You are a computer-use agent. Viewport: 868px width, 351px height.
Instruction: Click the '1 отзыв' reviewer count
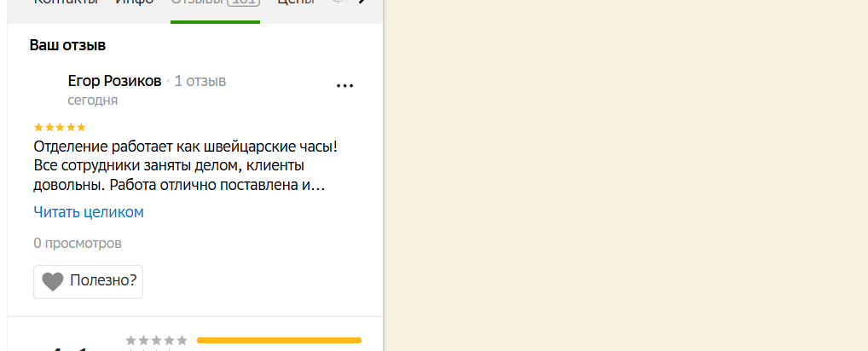pos(200,81)
